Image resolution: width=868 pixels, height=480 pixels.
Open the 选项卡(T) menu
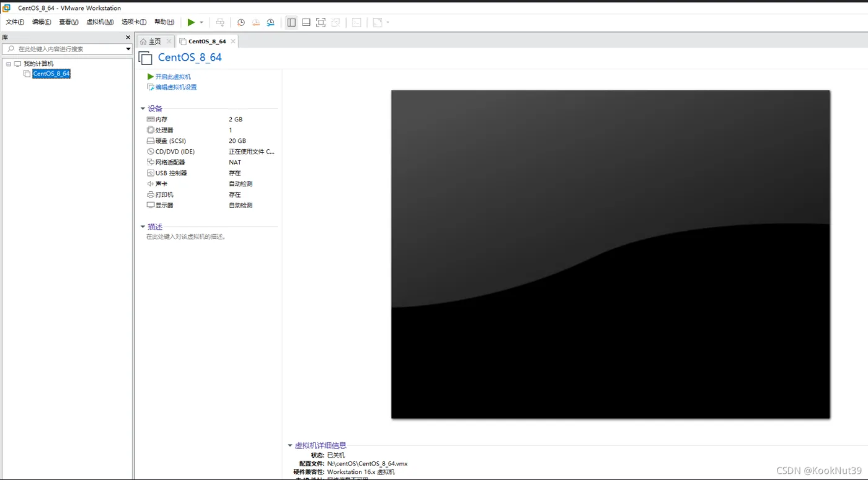coord(134,22)
